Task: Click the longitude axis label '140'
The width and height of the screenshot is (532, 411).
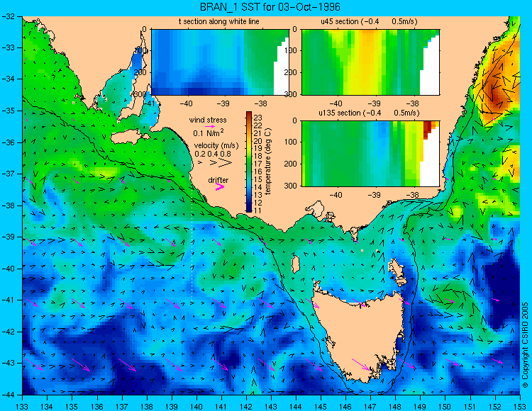Action: (x=196, y=407)
